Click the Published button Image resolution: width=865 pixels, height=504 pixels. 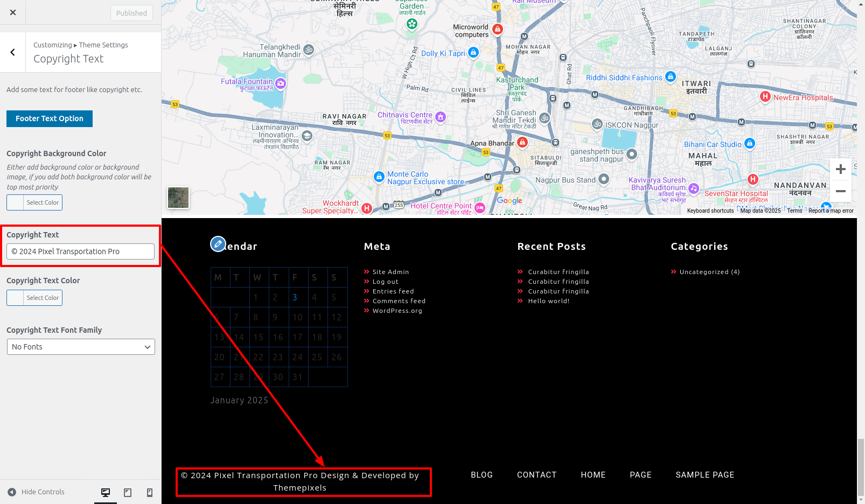click(131, 13)
